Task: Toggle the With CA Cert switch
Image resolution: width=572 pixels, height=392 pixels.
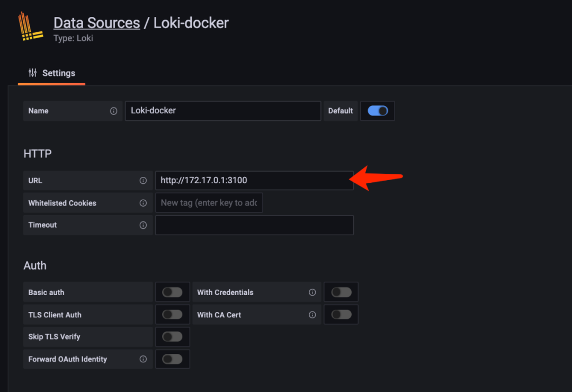Action: [x=342, y=315]
